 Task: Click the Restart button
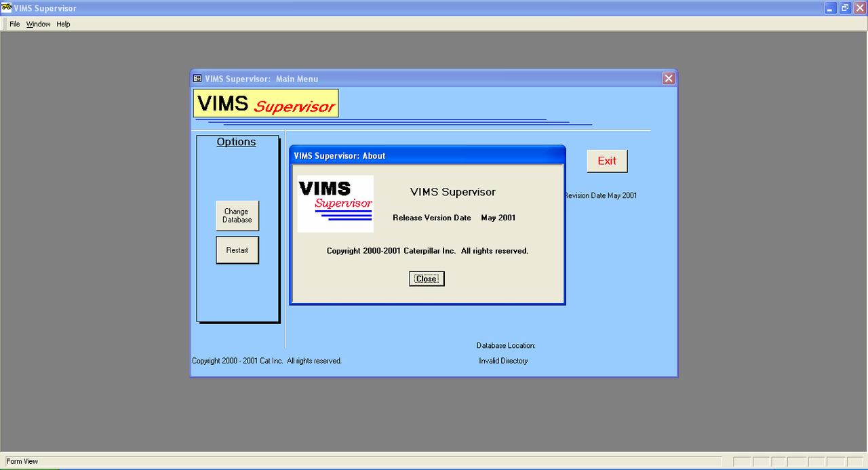pos(237,250)
